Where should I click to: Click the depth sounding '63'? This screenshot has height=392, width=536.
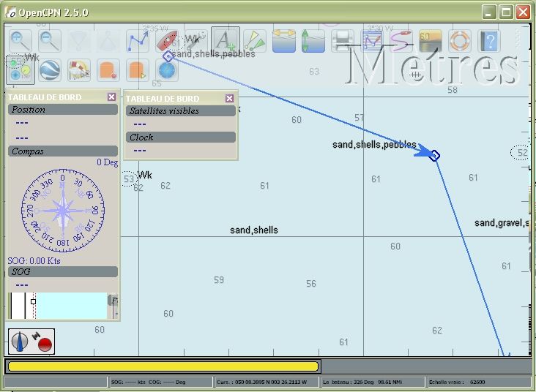[314, 72]
